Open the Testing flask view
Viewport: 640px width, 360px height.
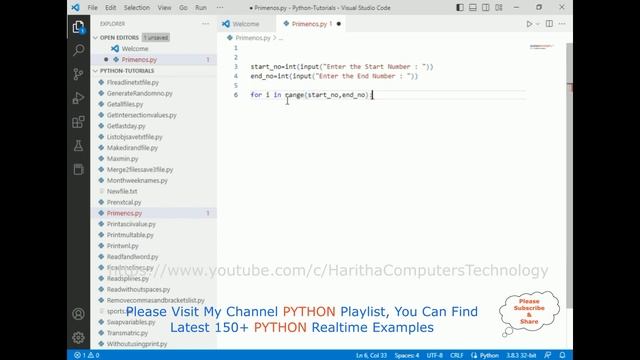coord(78,146)
